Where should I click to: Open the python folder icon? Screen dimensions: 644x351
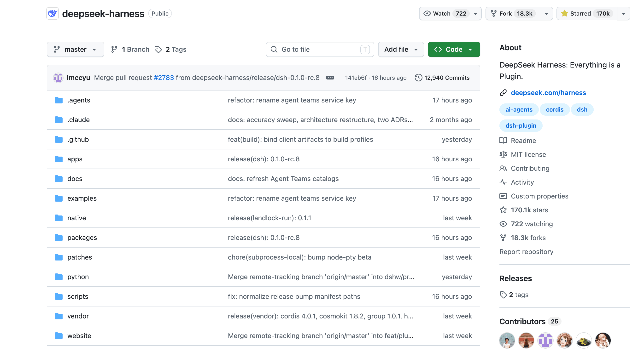pyautogui.click(x=59, y=277)
